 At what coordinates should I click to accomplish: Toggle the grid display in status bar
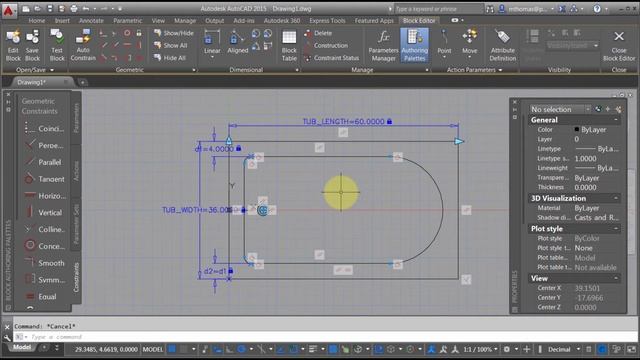pos(172,349)
